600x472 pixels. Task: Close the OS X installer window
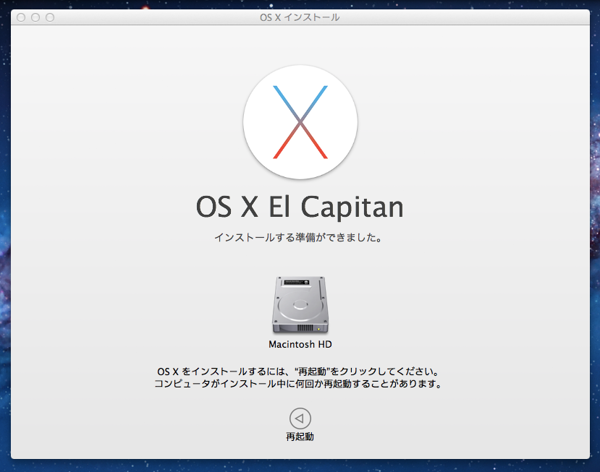pyautogui.click(x=21, y=17)
